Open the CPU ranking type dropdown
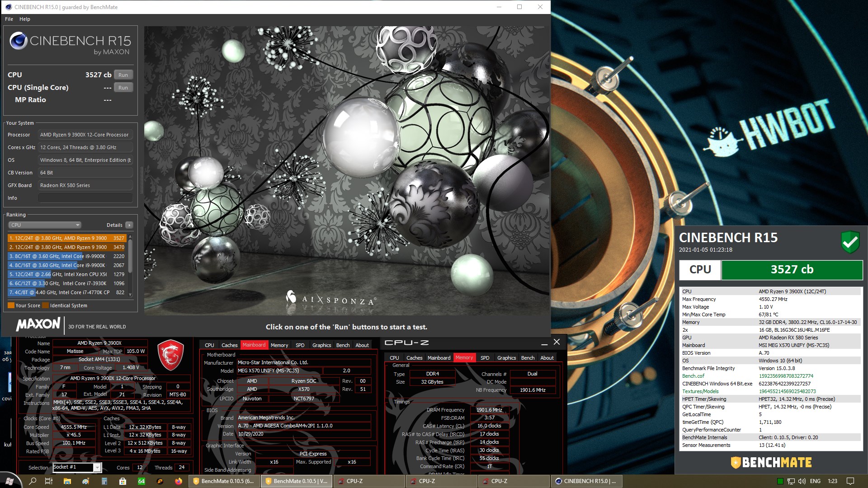868x488 pixels. tap(45, 225)
